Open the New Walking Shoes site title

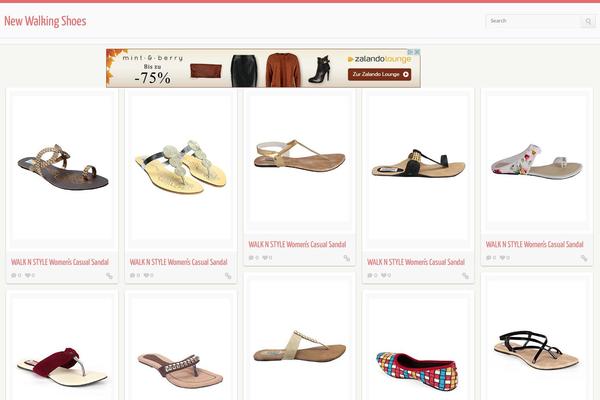[x=45, y=21]
